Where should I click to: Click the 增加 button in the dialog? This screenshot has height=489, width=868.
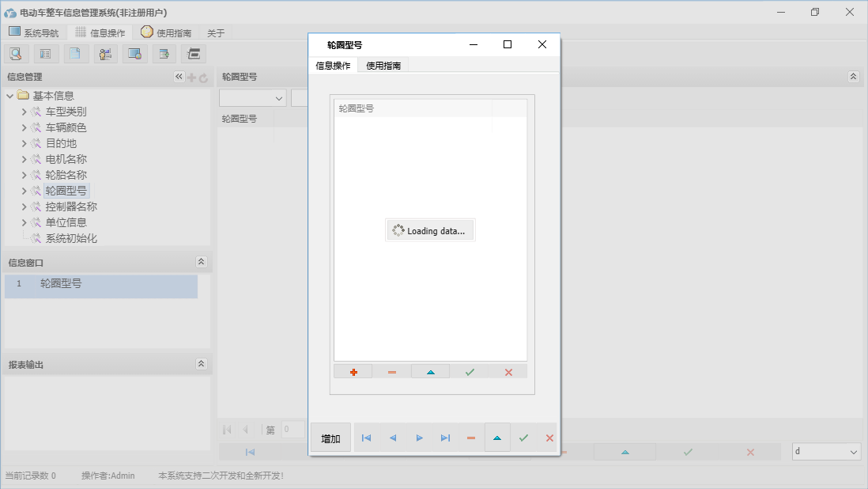coord(330,437)
